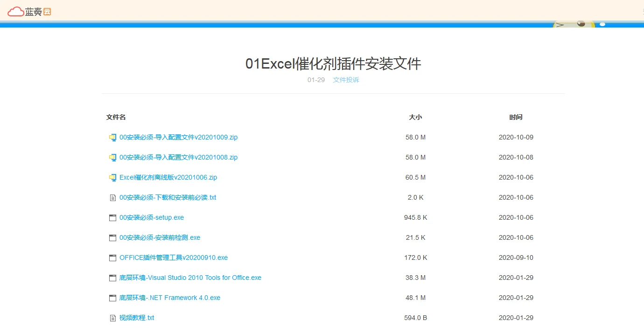Click the 2020-09-10 date cell
The width and height of the screenshot is (644, 334).
pyautogui.click(x=516, y=257)
